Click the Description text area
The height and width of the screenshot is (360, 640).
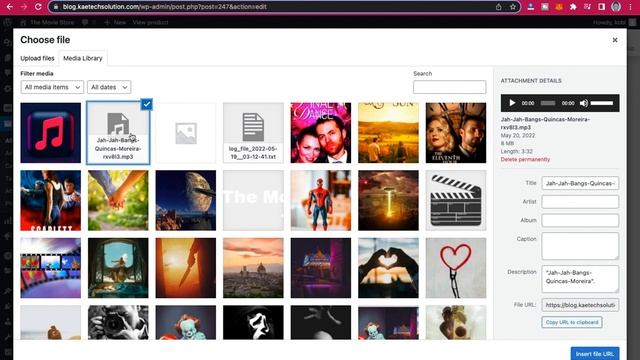(580, 279)
